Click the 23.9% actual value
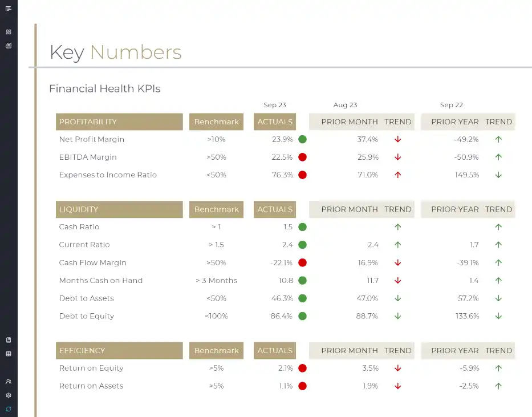The width and height of the screenshot is (532, 417). (x=282, y=139)
